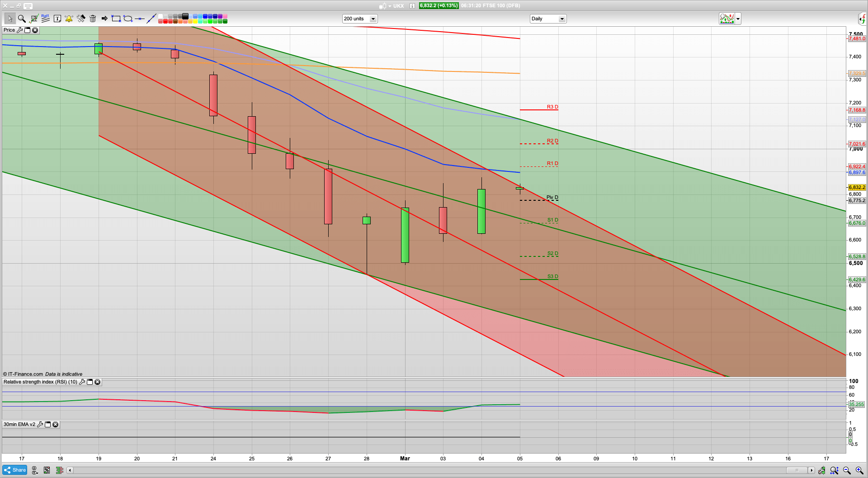The width and height of the screenshot is (868, 478).
Task: Click the Share button
Action: (x=15, y=470)
